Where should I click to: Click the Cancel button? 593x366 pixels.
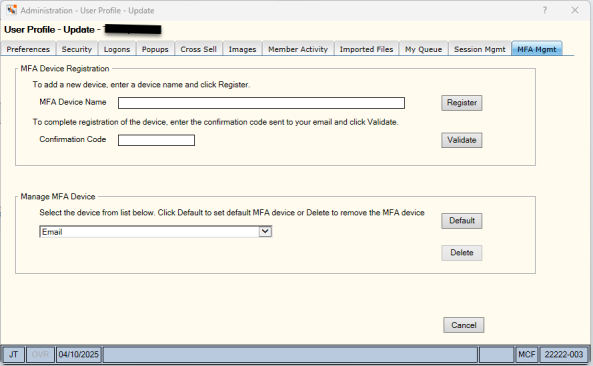464,325
